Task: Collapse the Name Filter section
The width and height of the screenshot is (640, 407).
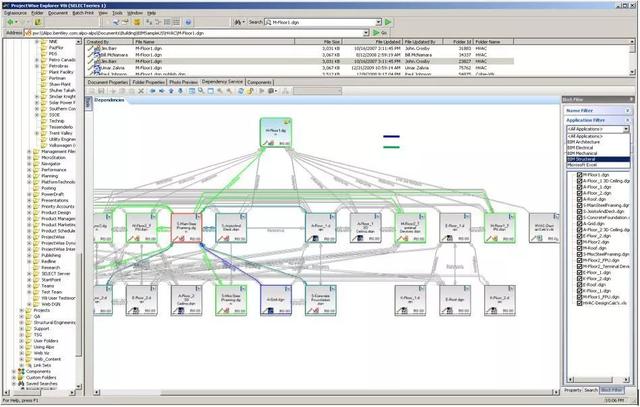Action: tap(628, 111)
